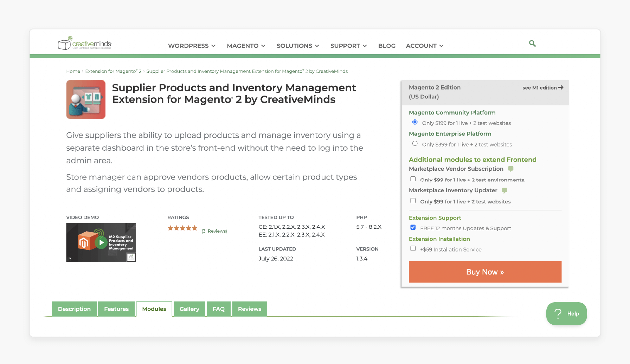Click the Additional modules to extend Frontend heading
This screenshot has height=364, width=630.
[x=472, y=160]
